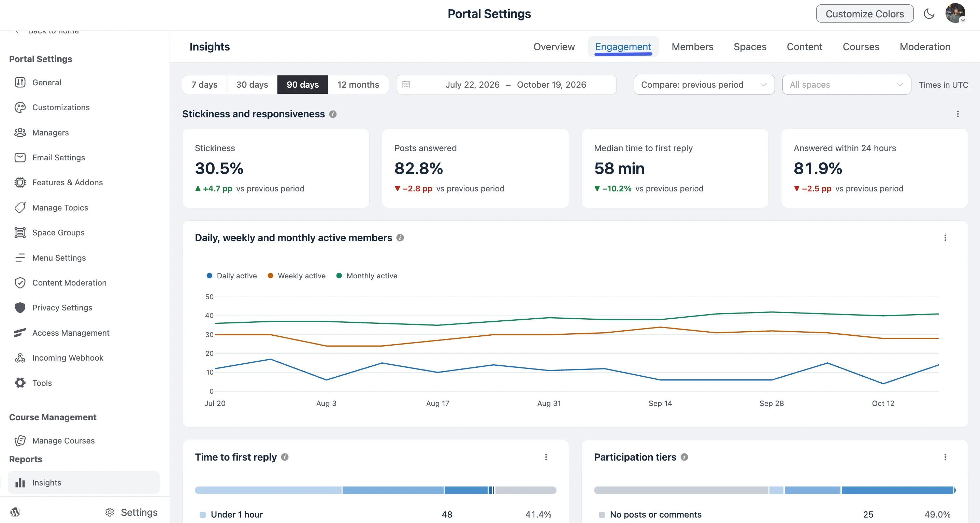
Task: Click the WordPress logo icon
Action: point(15,512)
